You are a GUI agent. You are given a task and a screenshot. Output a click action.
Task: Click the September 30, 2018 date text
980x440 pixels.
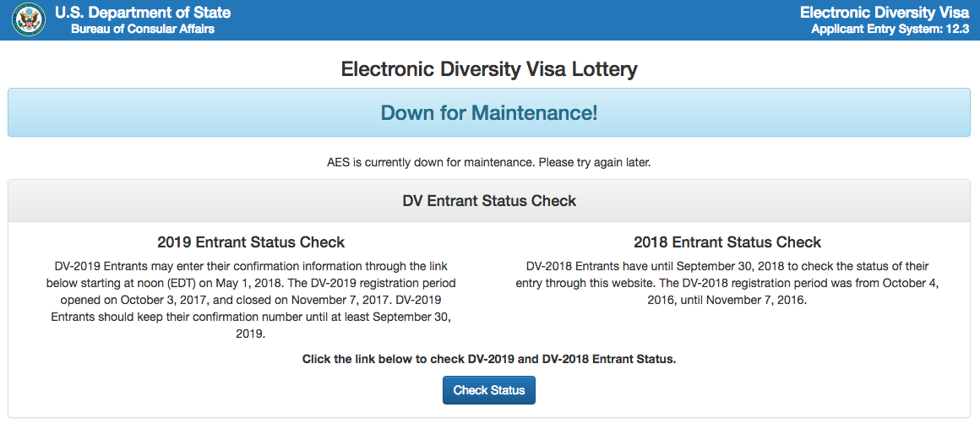[708, 266]
